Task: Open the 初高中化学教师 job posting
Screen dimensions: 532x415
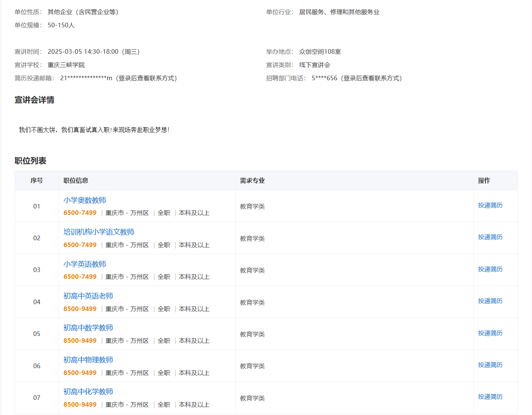Action: point(88,392)
